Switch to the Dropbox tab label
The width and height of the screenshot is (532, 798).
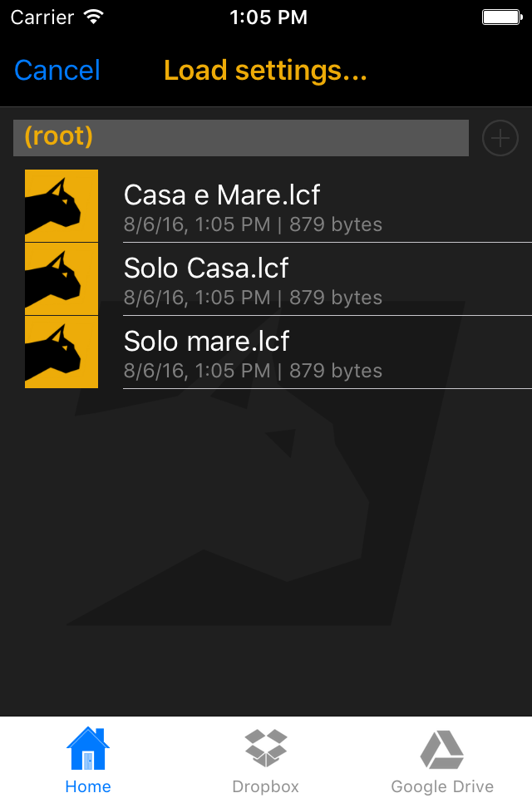266,786
